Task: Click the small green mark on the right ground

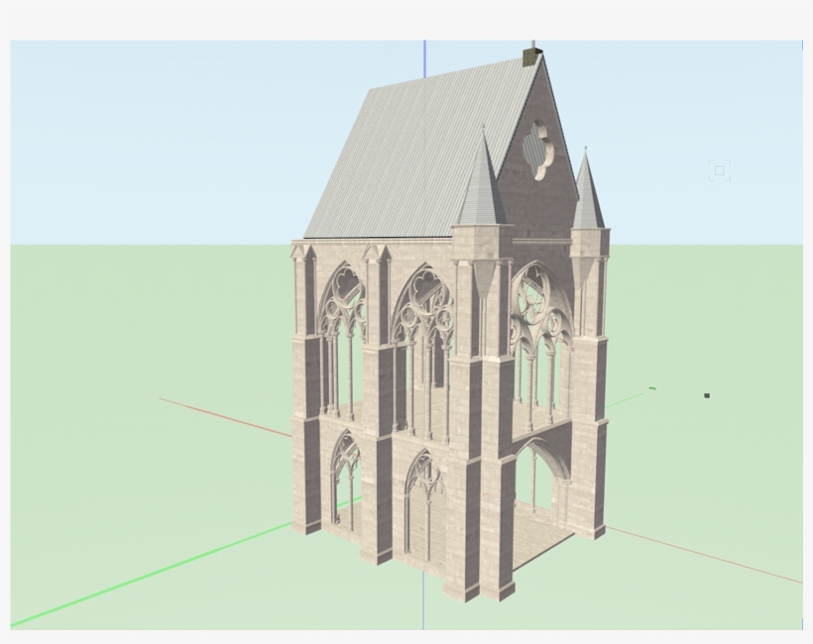Action: (651, 388)
